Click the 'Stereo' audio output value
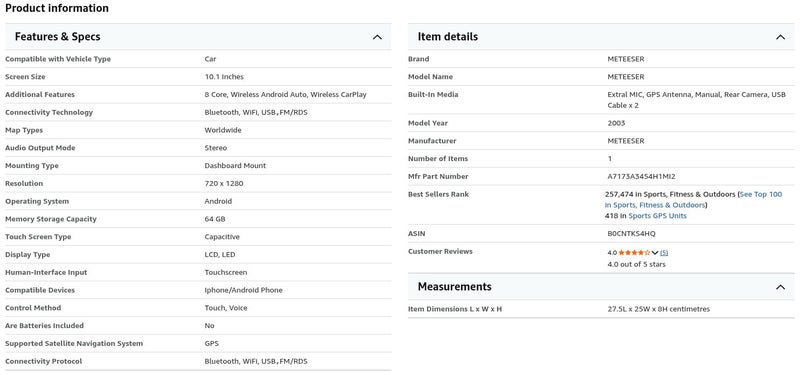 click(x=216, y=148)
